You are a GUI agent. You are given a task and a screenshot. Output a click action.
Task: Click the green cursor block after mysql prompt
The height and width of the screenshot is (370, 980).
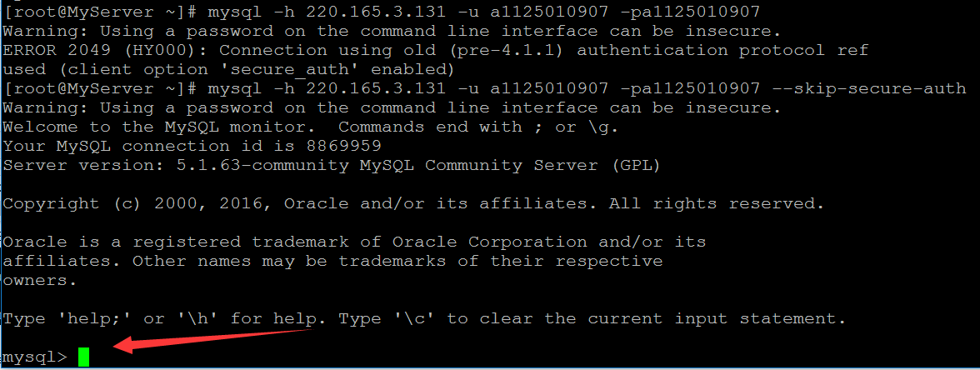click(x=83, y=357)
